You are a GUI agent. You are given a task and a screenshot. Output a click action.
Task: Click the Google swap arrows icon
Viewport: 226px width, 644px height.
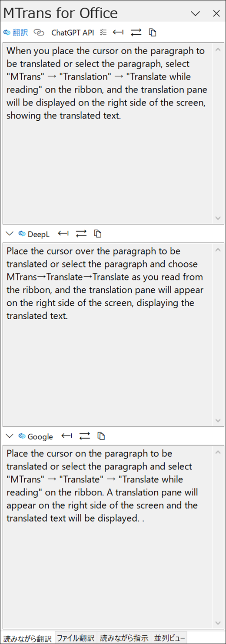click(84, 436)
